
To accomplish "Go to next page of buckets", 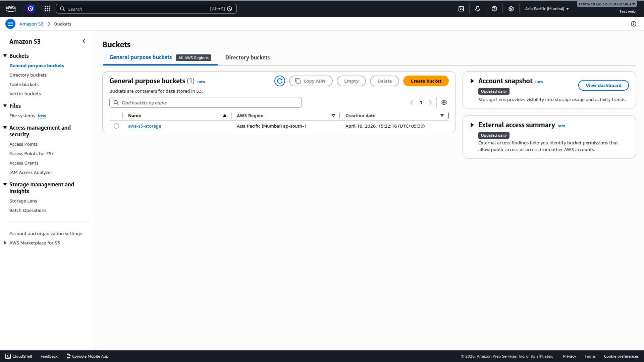I will [430, 102].
